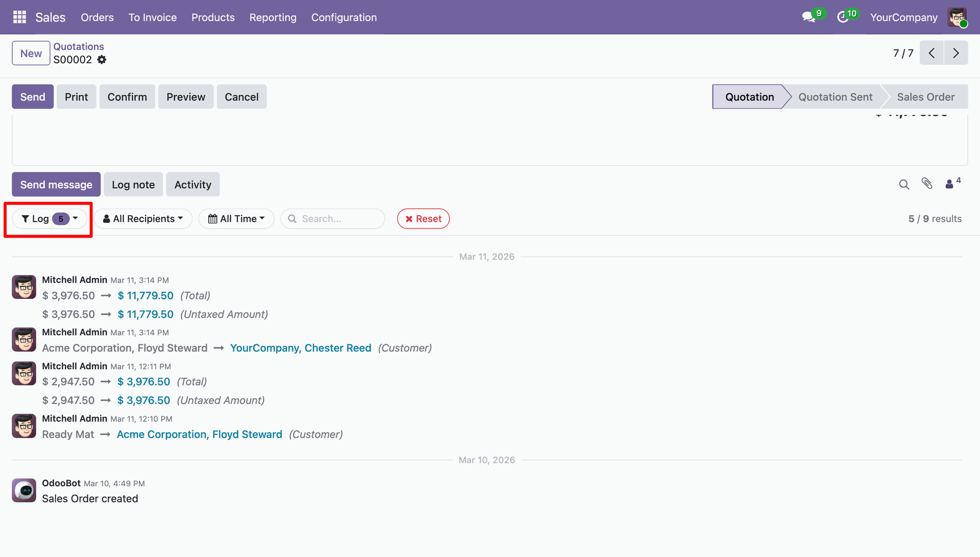Open the followers person icon
This screenshot has width=980, height=557.
[x=949, y=184]
